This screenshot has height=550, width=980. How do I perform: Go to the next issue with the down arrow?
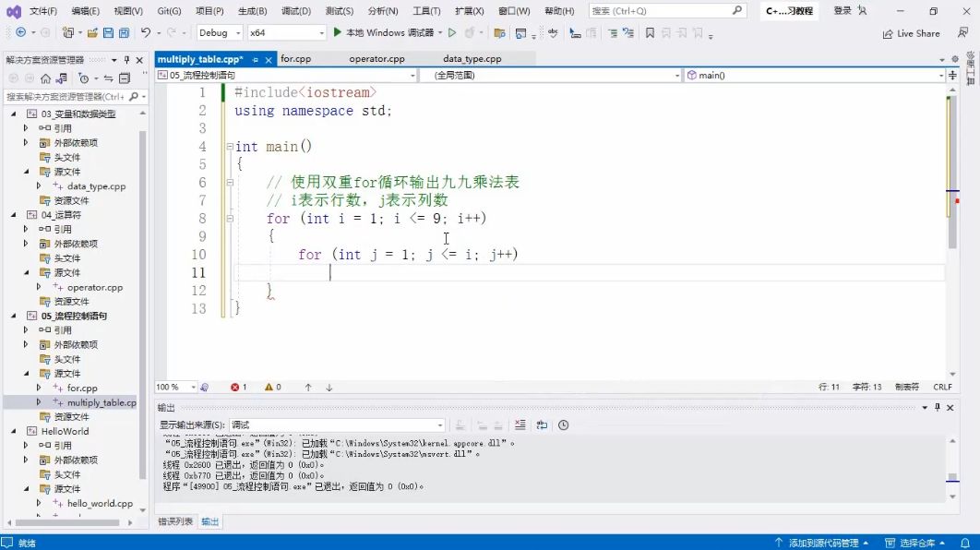(x=329, y=388)
